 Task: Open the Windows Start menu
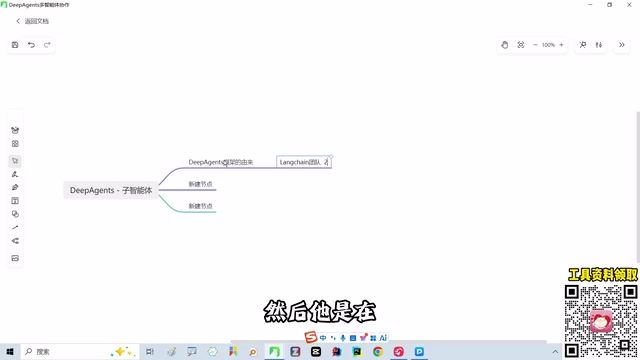click(x=10, y=351)
